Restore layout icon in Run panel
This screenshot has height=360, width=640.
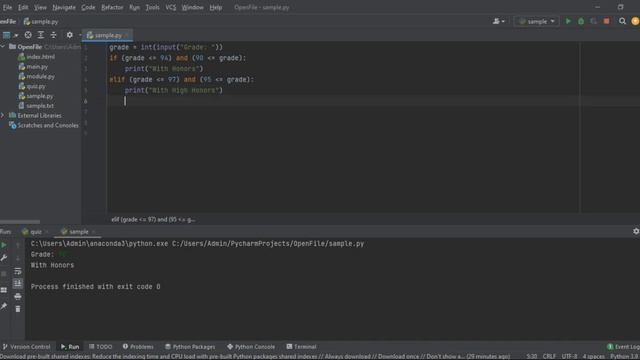click(4, 290)
